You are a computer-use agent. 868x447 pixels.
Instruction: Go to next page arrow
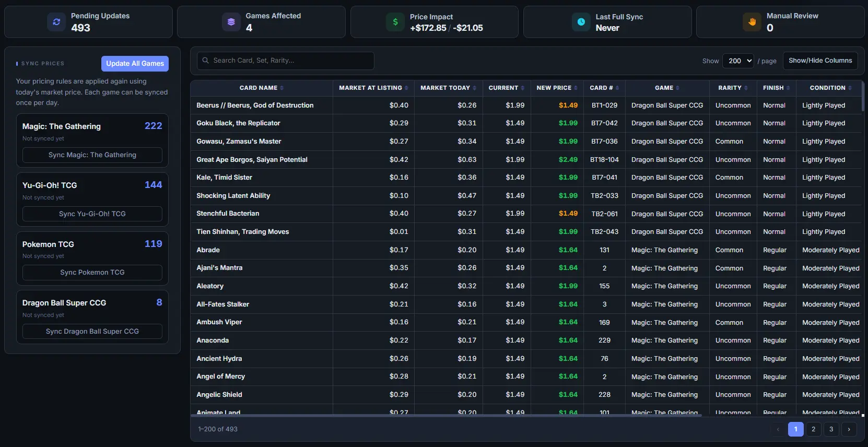click(x=849, y=429)
